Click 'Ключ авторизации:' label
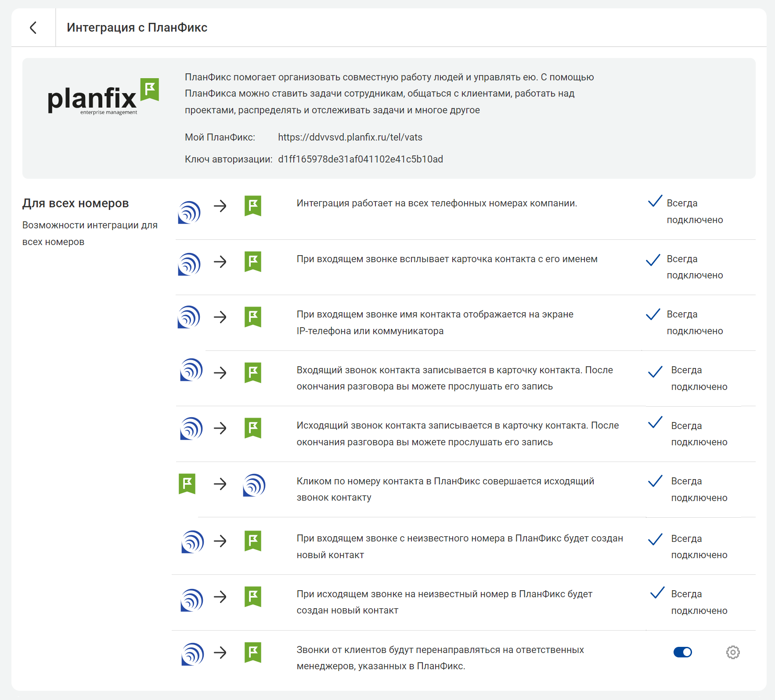 [229, 159]
